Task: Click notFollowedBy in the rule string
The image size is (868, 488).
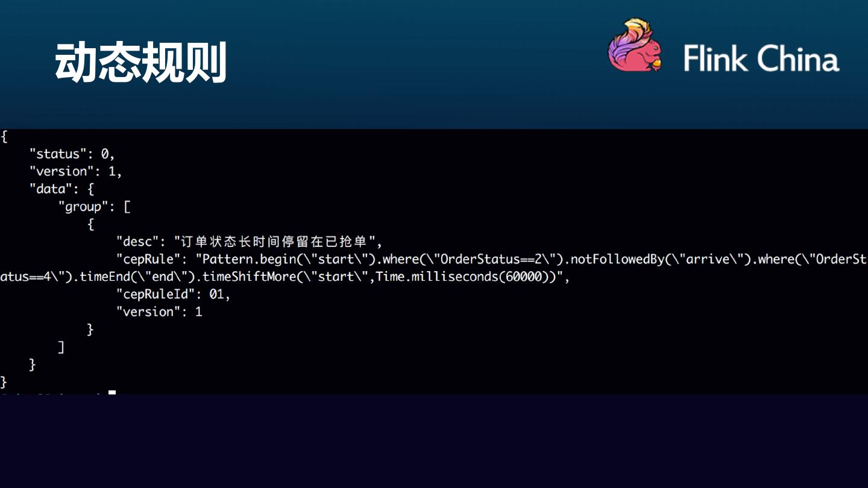Action: click(611, 260)
